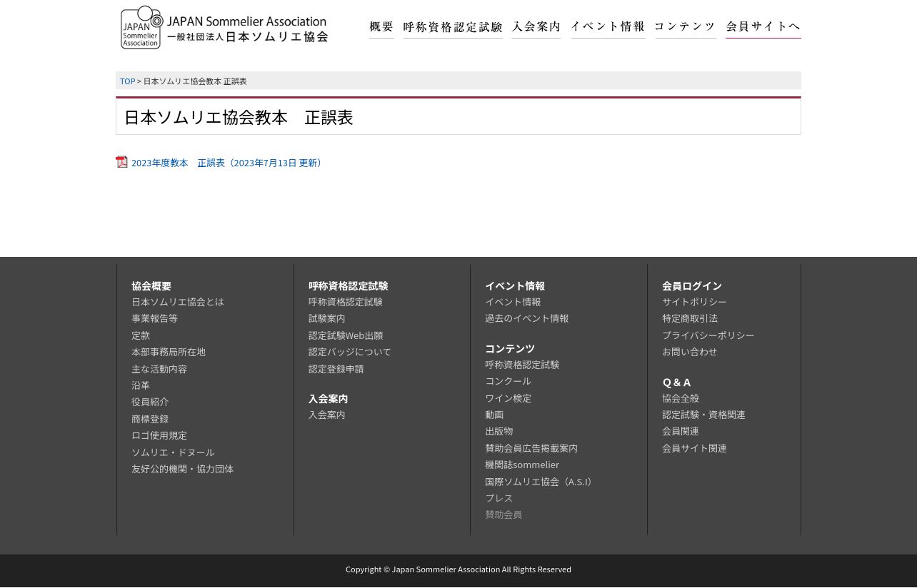Open the 概要 menu
The width and height of the screenshot is (917, 588).
tap(381, 27)
